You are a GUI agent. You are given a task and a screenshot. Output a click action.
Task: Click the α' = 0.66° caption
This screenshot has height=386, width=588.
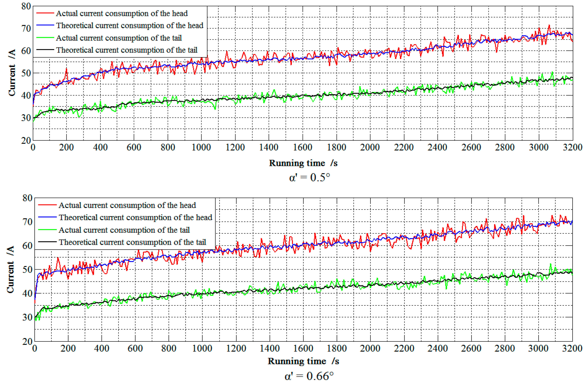(309, 376)
